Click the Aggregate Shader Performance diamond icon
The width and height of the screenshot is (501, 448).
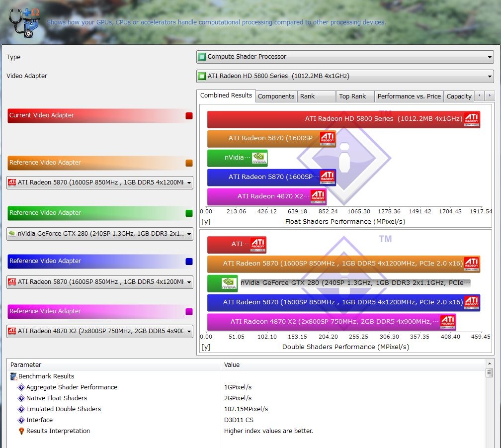(x=21, y=387)
